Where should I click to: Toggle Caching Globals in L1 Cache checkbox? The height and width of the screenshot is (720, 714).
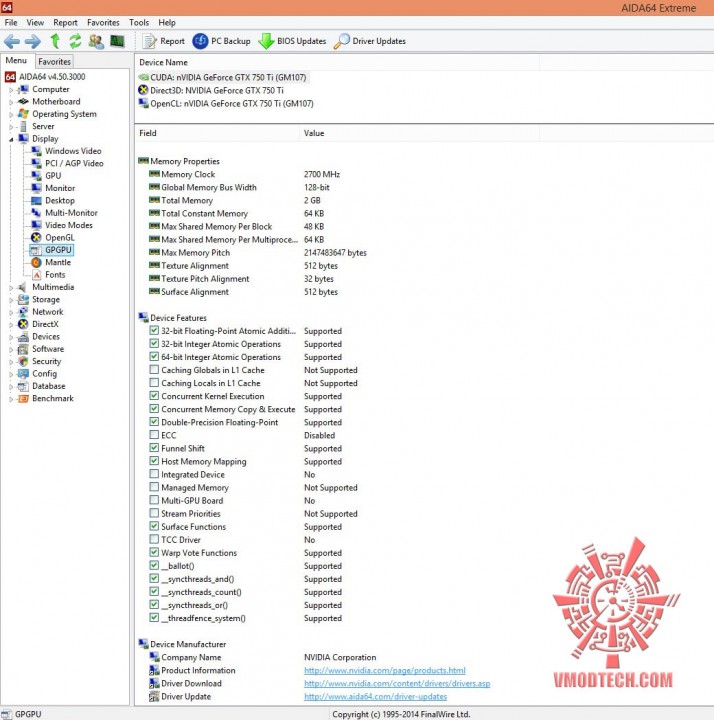click(154, 369)
